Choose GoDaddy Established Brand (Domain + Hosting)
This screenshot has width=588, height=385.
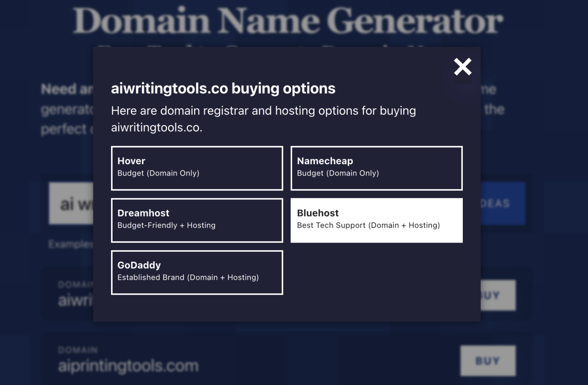197,272
